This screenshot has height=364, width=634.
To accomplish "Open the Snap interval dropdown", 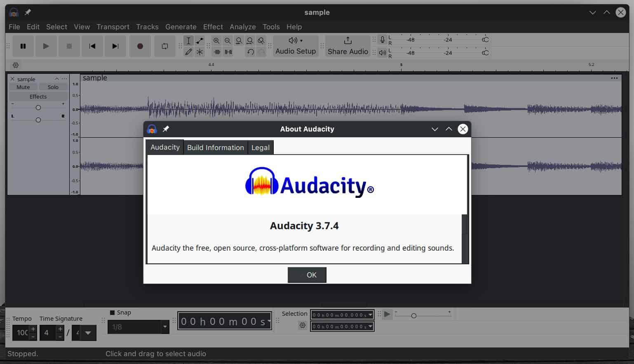I will [x=164, y=326].
